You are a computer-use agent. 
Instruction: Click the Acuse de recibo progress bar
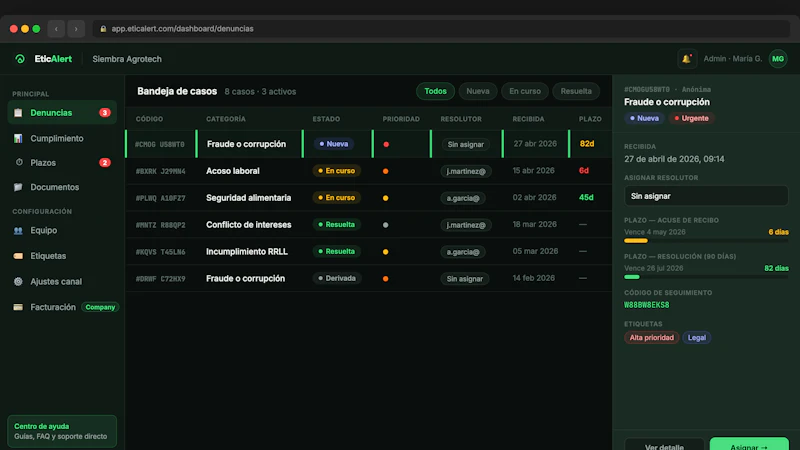point(706,241)
